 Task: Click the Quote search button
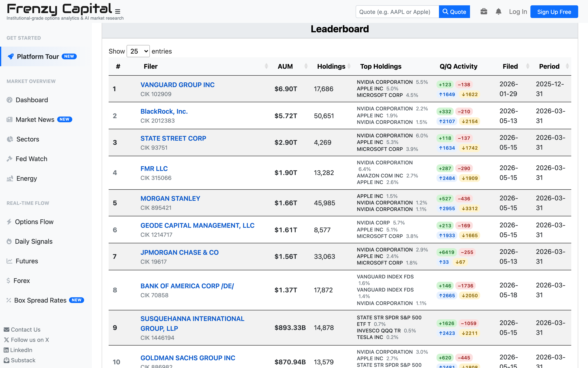click(x=454, y=12)
